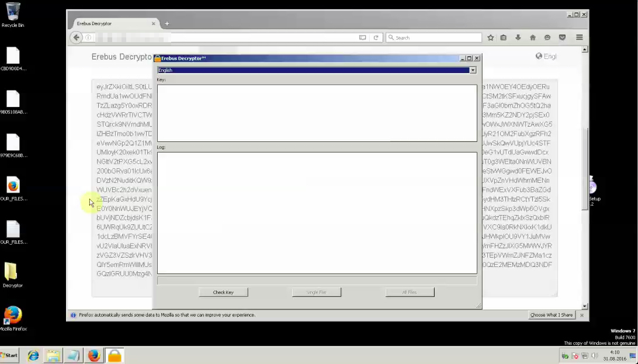Viewport: 638px width, 364px height.
Task: Click the page scrollbar up arrow
Action: (585, 49)
